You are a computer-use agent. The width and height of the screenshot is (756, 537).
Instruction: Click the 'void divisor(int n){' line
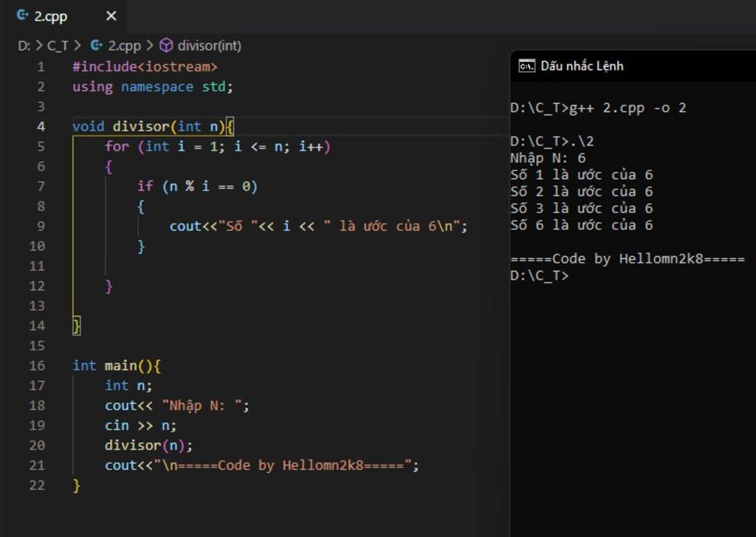[x=154, y=127]
